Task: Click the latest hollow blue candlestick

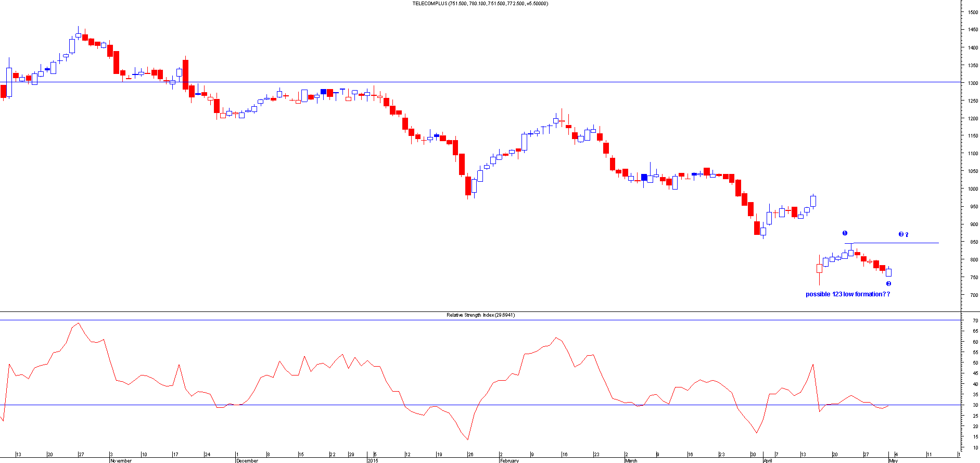Action: (889, 272)
